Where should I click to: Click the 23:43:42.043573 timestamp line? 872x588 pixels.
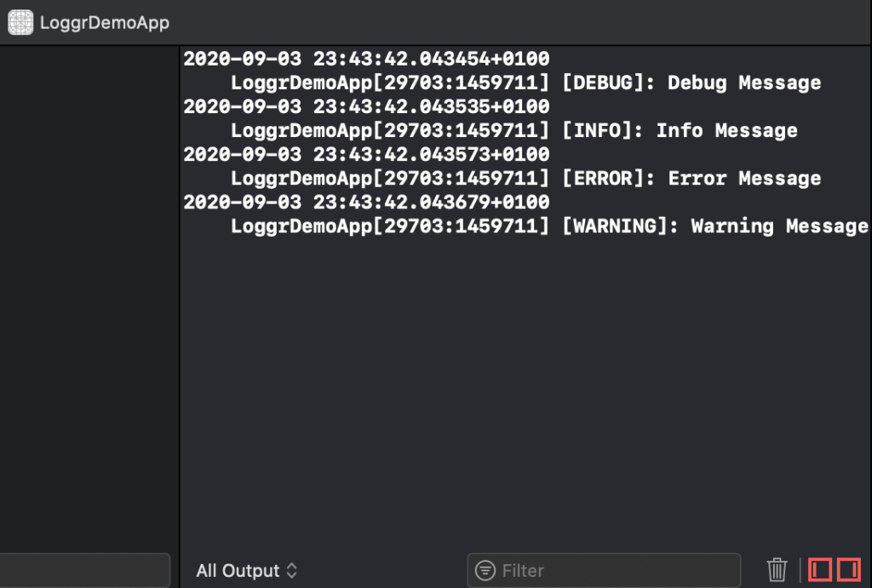pyautogui.click(x=366, y=154)
